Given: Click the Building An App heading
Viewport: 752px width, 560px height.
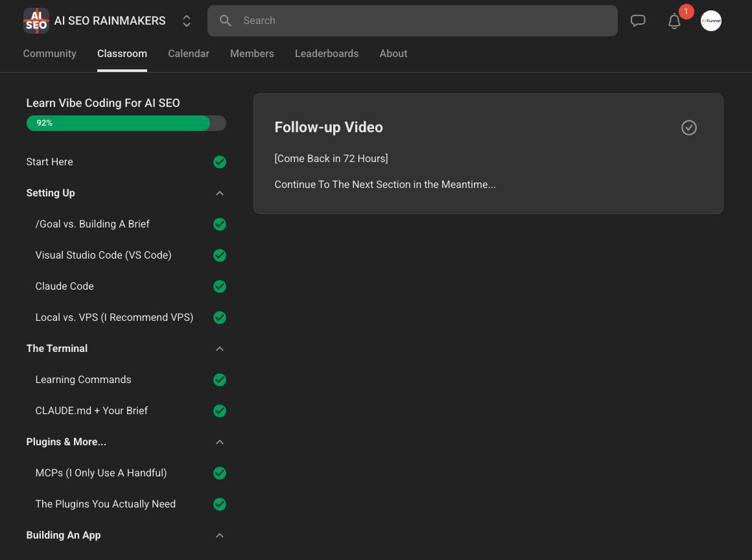Looking at the screenshot, I should 64,535.
